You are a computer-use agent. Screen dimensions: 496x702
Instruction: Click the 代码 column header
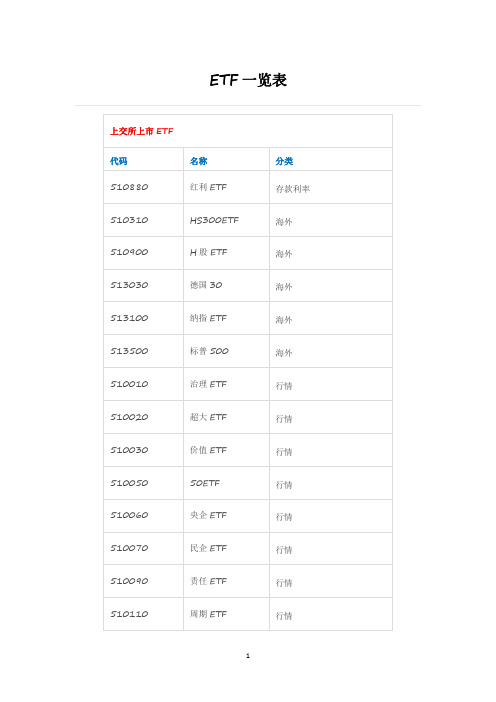119,161
